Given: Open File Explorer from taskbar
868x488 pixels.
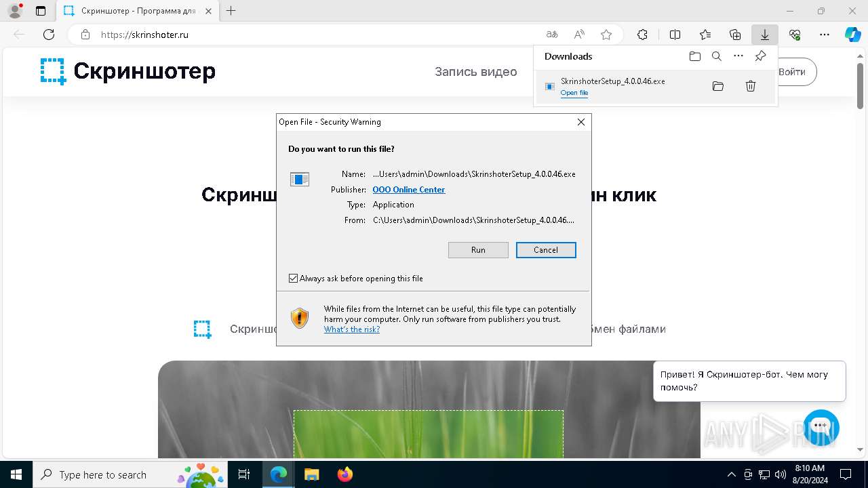Looking at the screenshot, I should [x=311, y=474].
